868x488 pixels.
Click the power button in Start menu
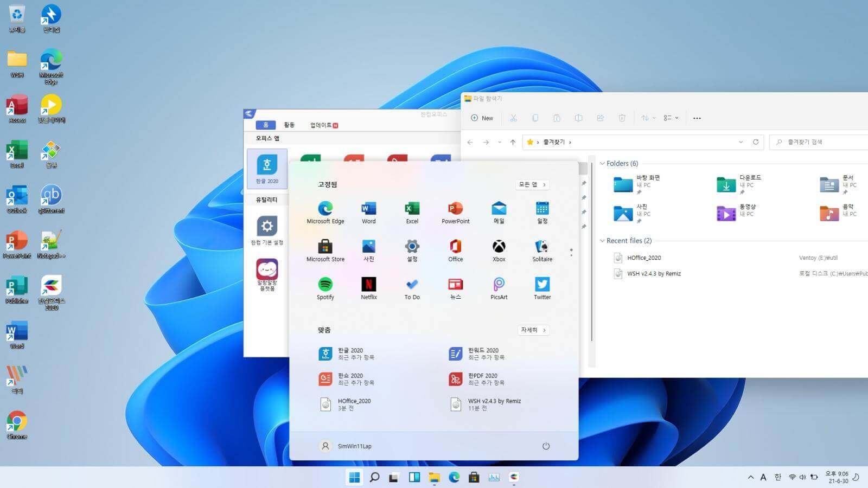tap(546, 446)
